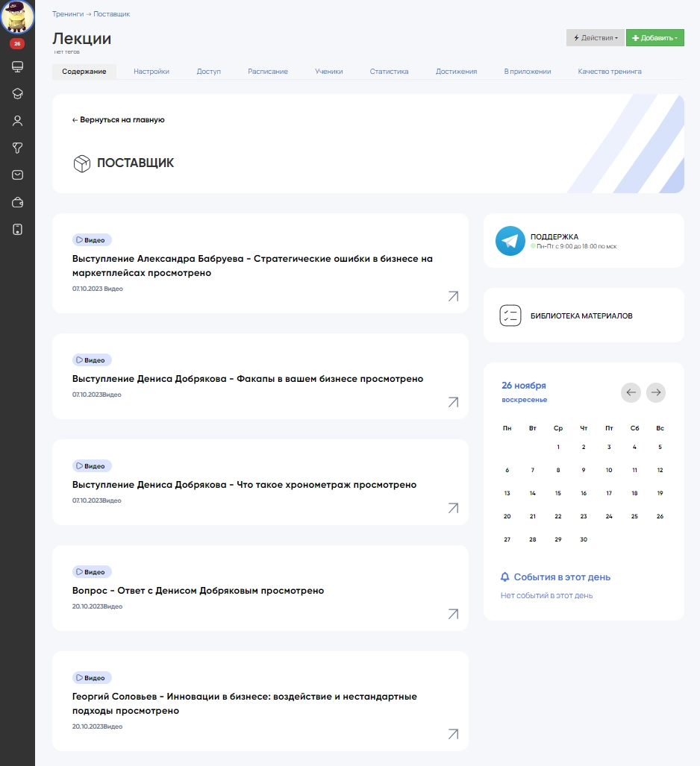Screen dimensions: 700x766
Task: Open notifications badge showing 26
Action: coord(17,43)
